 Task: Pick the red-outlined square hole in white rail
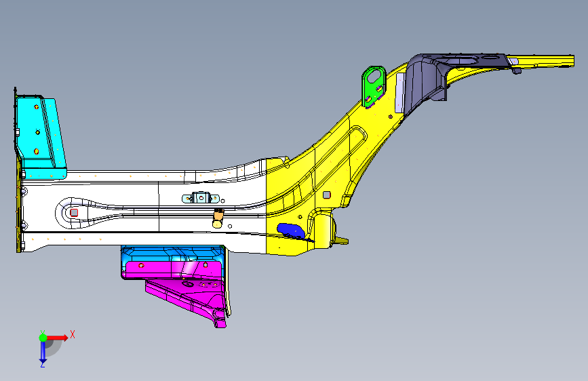(74, 213)
